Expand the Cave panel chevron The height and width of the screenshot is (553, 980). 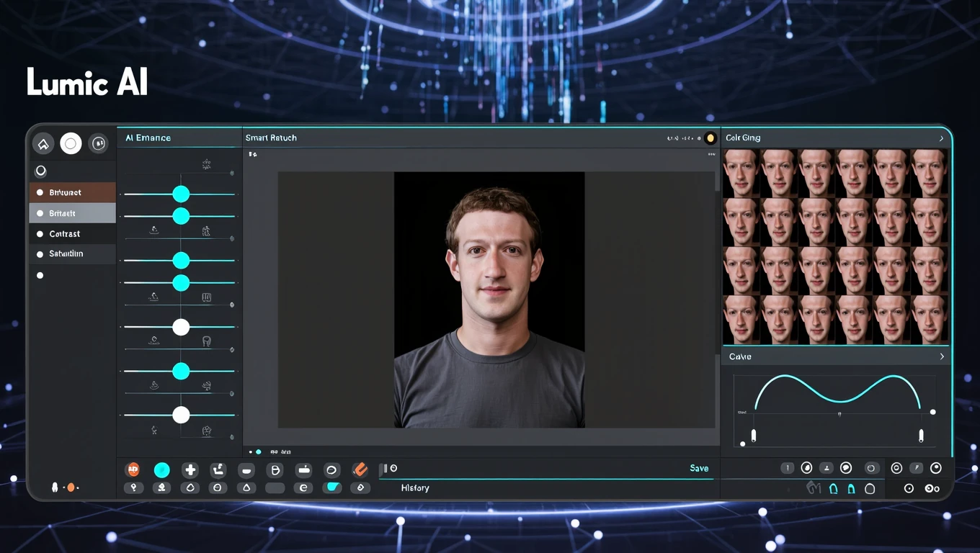click(941, 356)
